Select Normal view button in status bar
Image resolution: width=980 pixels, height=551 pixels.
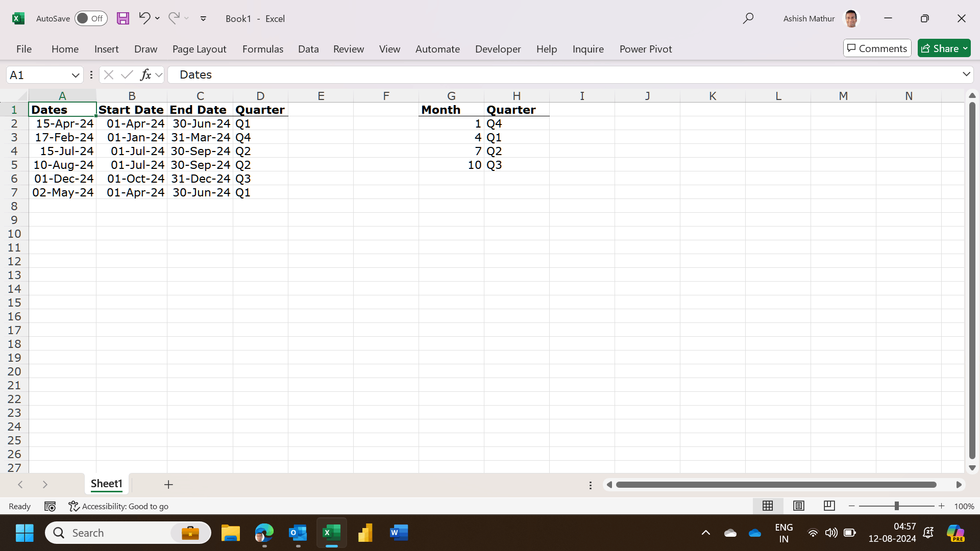click(768, 506)
